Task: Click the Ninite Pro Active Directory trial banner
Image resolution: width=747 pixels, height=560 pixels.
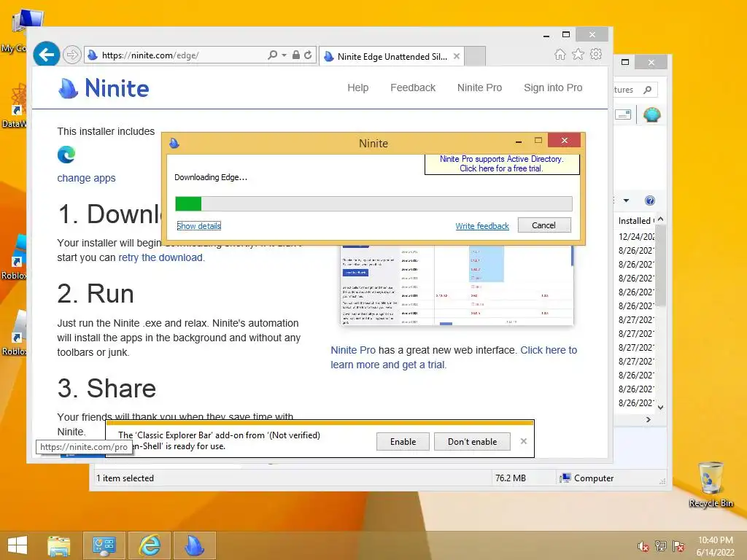Action: pyautogui.click(x=502, y=164)
